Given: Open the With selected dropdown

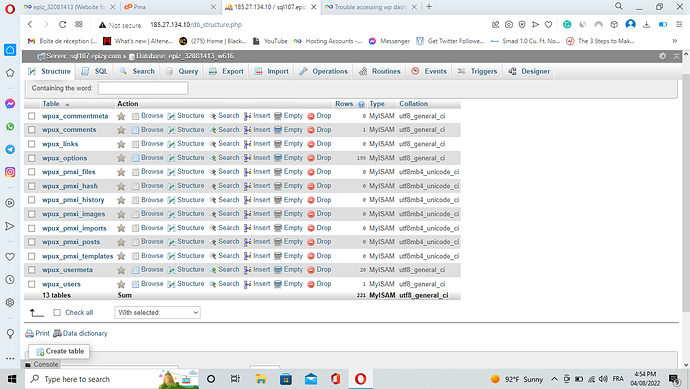Looking at the screenshot, I should pos(158,312).
